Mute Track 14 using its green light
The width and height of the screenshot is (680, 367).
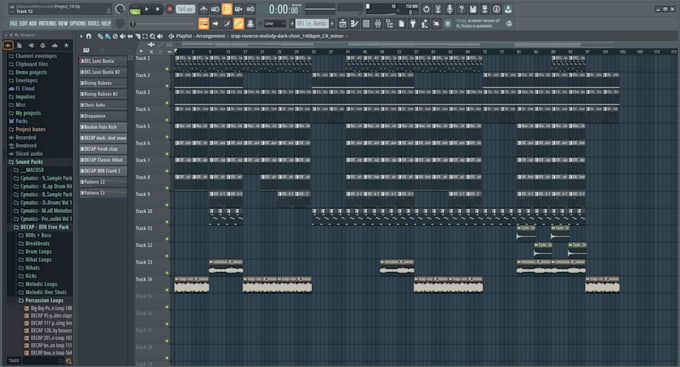167,290
